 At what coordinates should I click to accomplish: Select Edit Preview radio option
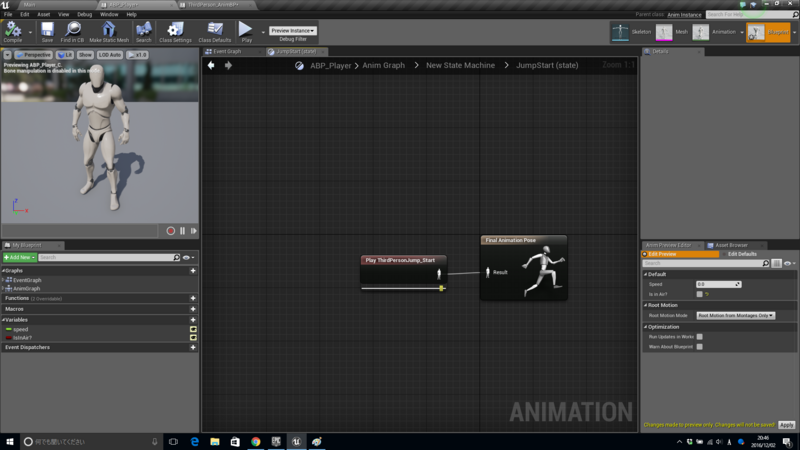680,254
